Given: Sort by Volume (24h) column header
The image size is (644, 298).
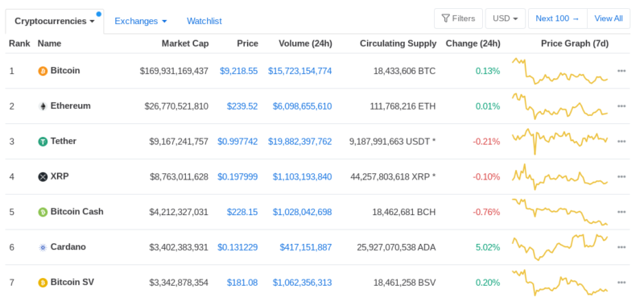Looking at the screenshot, I should click(x=306, y=43).
